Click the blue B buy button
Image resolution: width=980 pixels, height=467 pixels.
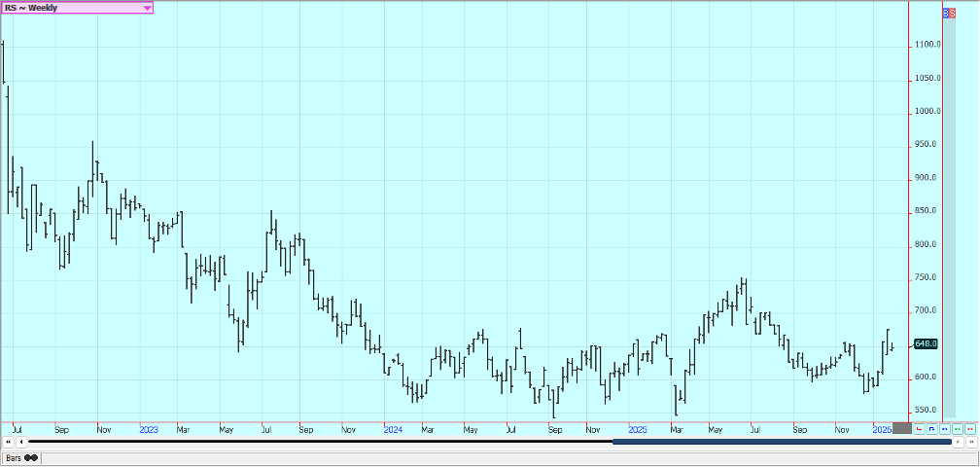(946, 14)
